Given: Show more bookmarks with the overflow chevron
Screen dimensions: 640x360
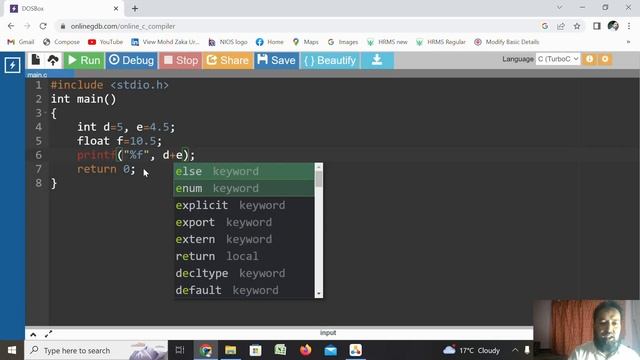Looking at the screenshot, I should point(628,42).
